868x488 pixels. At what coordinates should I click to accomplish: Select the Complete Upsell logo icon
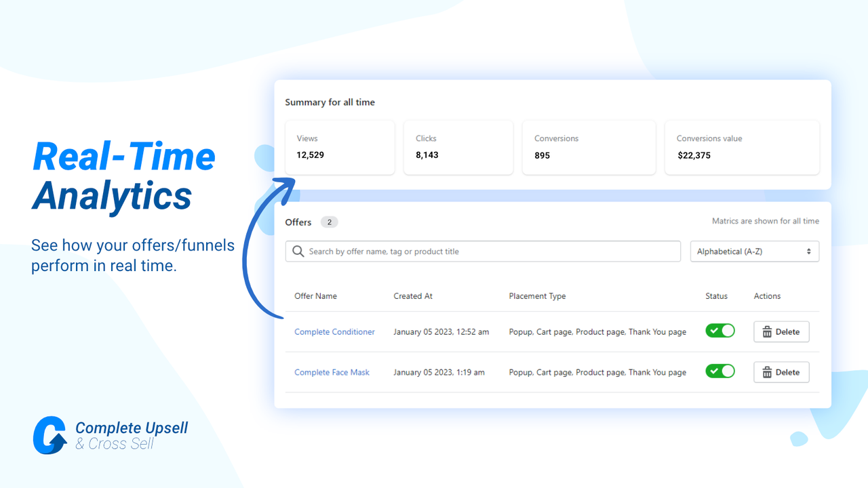tap(49, 436)
